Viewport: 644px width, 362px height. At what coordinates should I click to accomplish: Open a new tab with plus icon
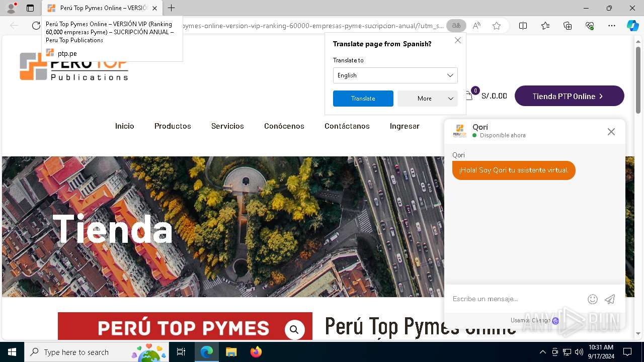click(171, 8)
